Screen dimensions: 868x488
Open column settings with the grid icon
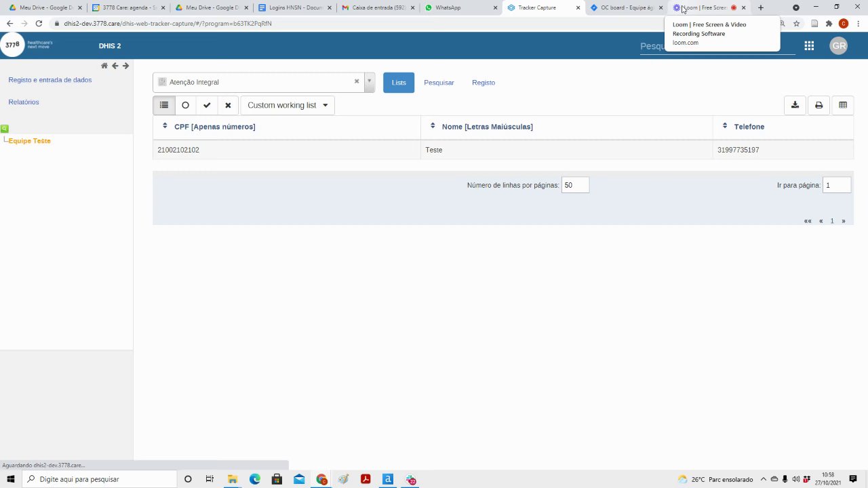point(843,105)
